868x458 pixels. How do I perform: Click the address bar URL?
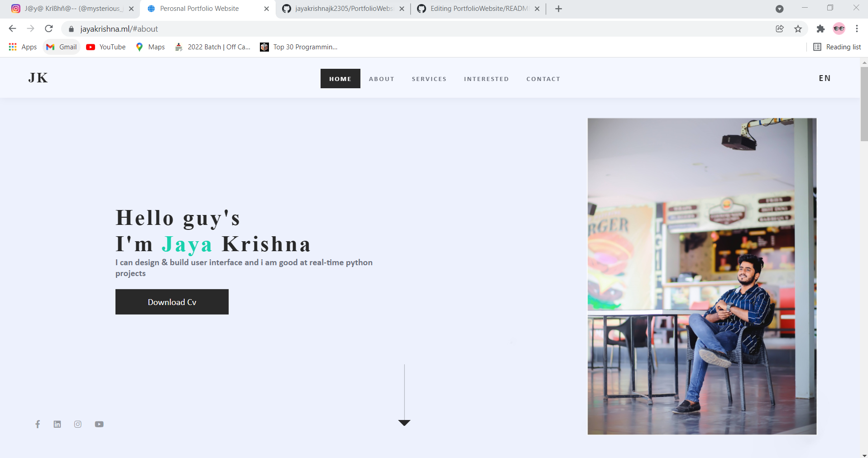click(x=119, y=29)
